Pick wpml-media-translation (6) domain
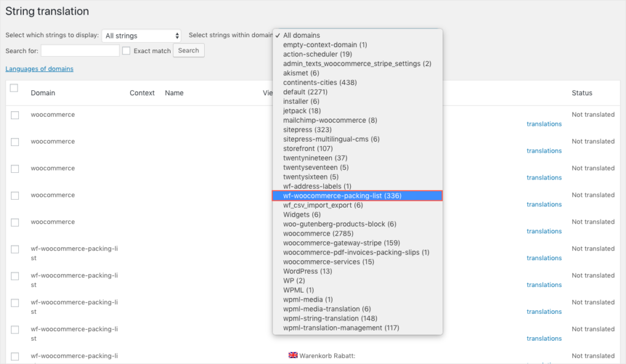This screenshot has width=626, height=364. click(x=357, y=309)
